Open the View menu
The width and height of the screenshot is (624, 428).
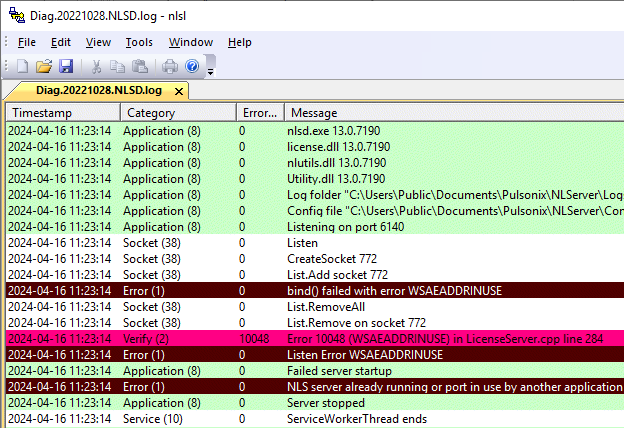click(98, 42)
